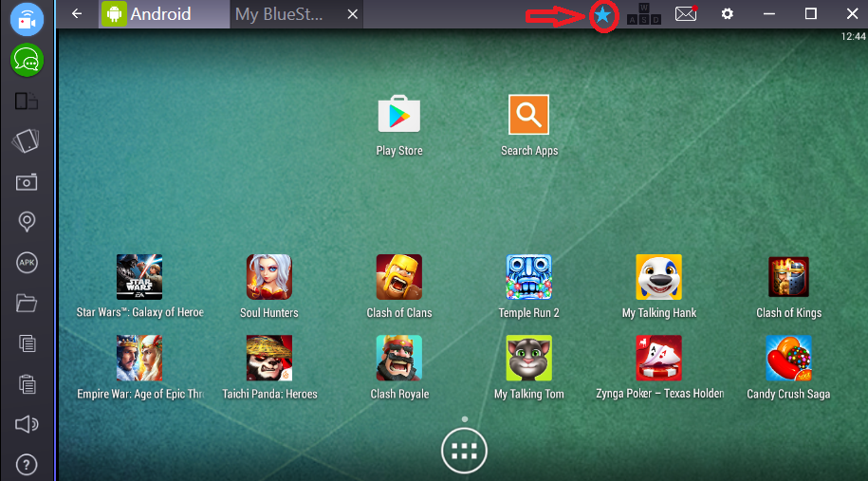
Task: Click the 12:44 clock in the status bar
Action: (x=853, y=37)
